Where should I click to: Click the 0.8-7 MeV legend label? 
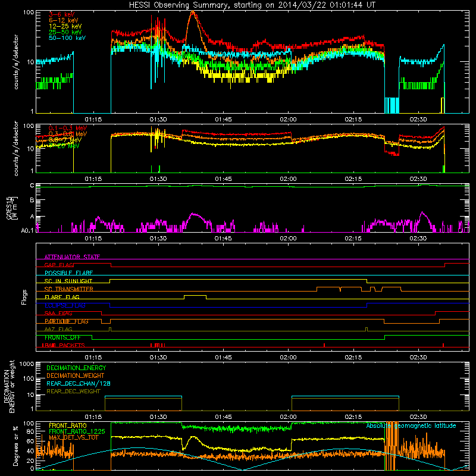(x=65, y=140)
